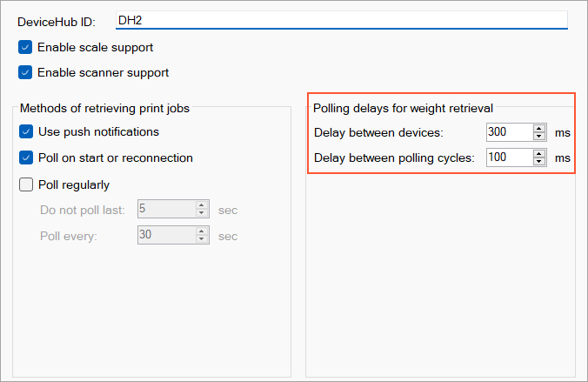The height and width of the screenshot is (382, 588).
Task: Click up arrow on Do not poll last
Action: [202, 205]
